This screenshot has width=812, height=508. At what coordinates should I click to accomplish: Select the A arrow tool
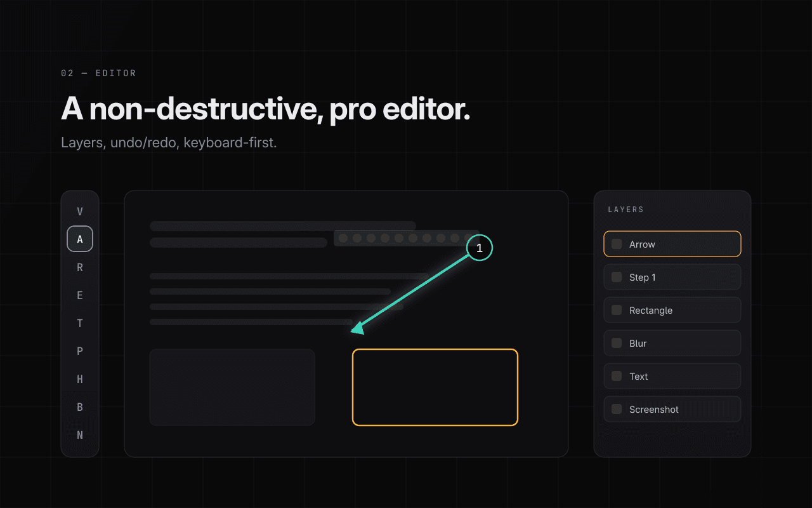coord(80,239)
